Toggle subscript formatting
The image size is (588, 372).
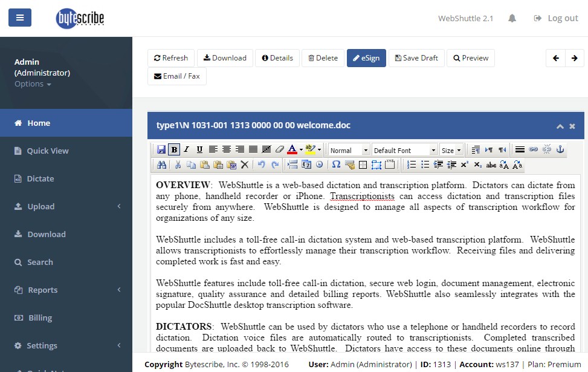tap(478, 165)
